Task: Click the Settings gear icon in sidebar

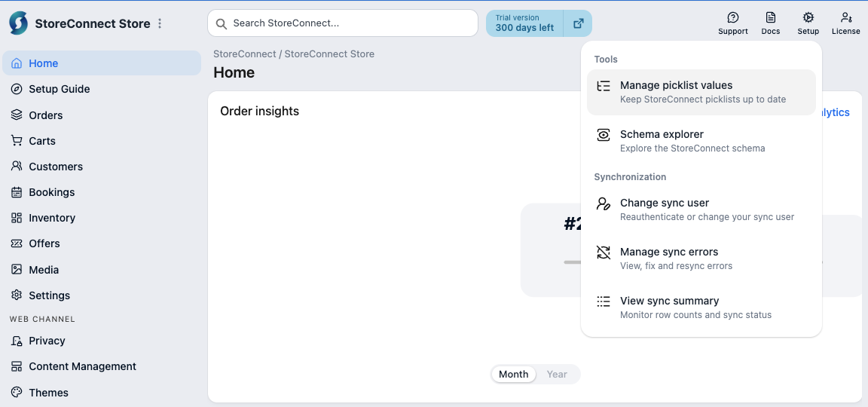Action: tap(17, 295)
